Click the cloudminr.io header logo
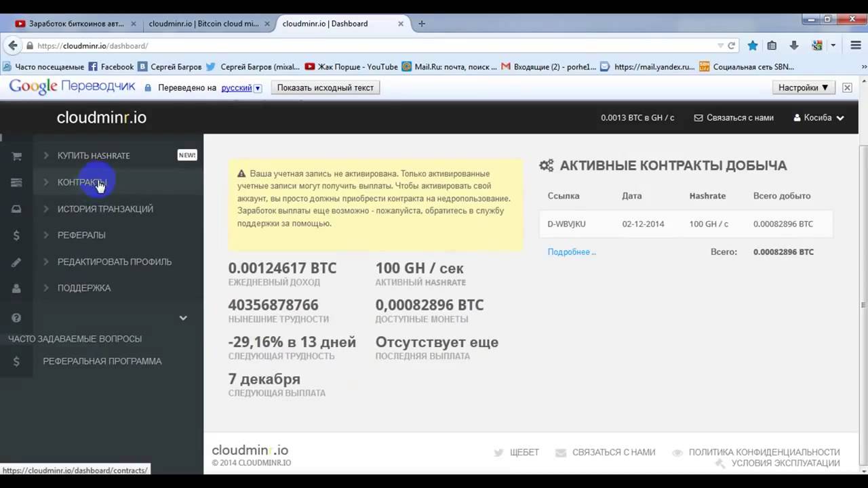The width and height of the screenshot is (868, 488). pos(102,117)
